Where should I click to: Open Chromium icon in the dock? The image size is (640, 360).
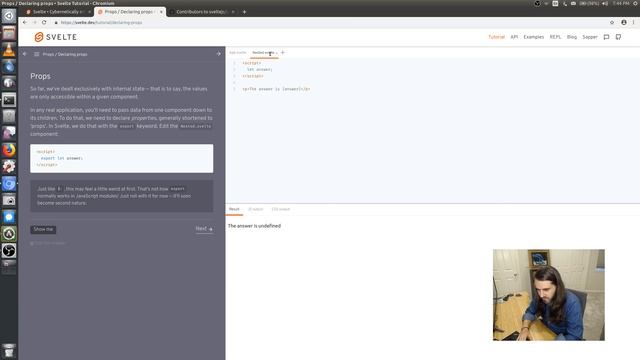pyautogui.click(x=9, y=184)
